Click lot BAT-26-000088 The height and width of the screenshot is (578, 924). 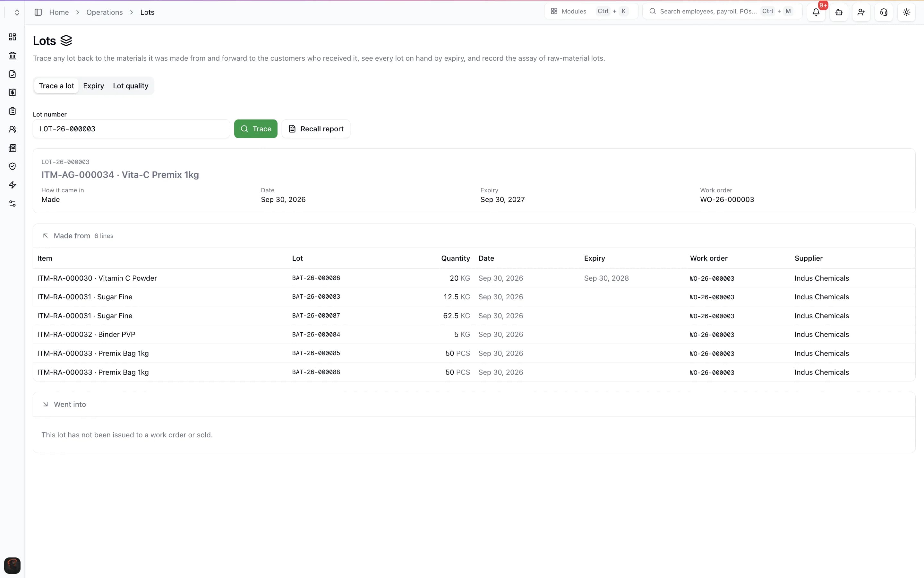pyautogui.click(x=316, y=372)
